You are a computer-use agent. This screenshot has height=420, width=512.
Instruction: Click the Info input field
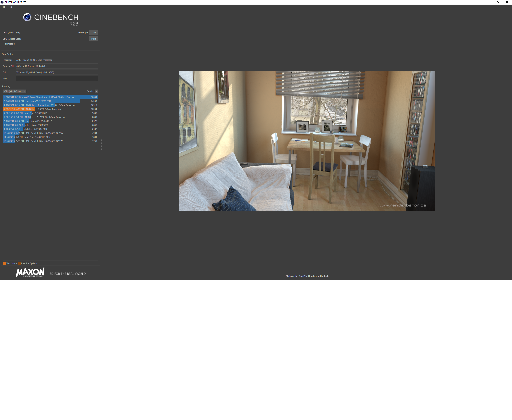point(57,78)
